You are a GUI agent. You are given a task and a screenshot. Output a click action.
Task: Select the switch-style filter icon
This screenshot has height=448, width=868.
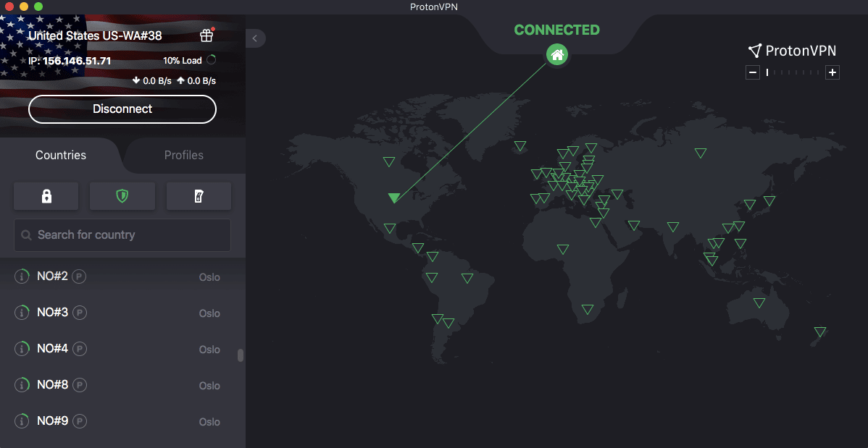[199, 195]
